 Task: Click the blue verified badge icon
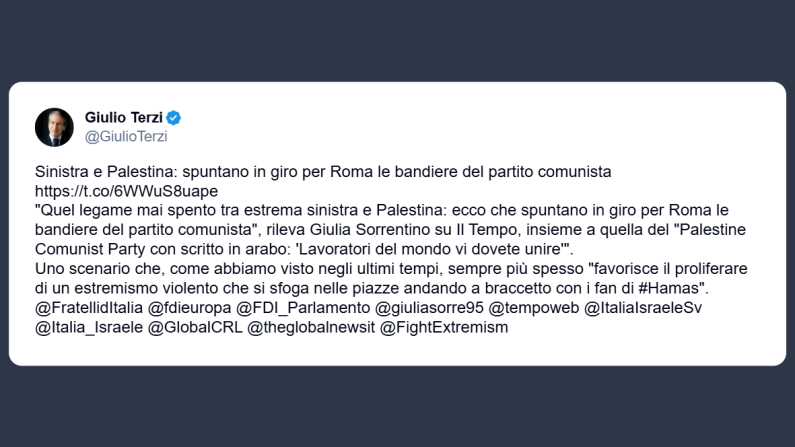[x=174, y=118]
